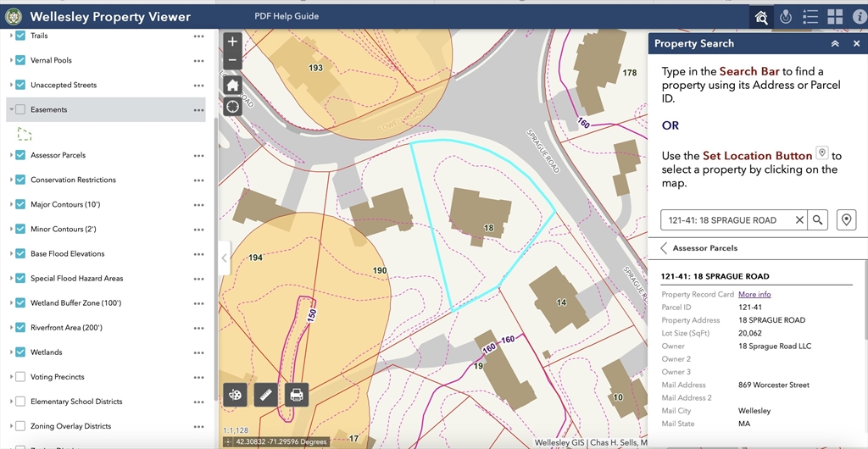Open the Basemap Gallery grid icon

click(x=835, y=17)
